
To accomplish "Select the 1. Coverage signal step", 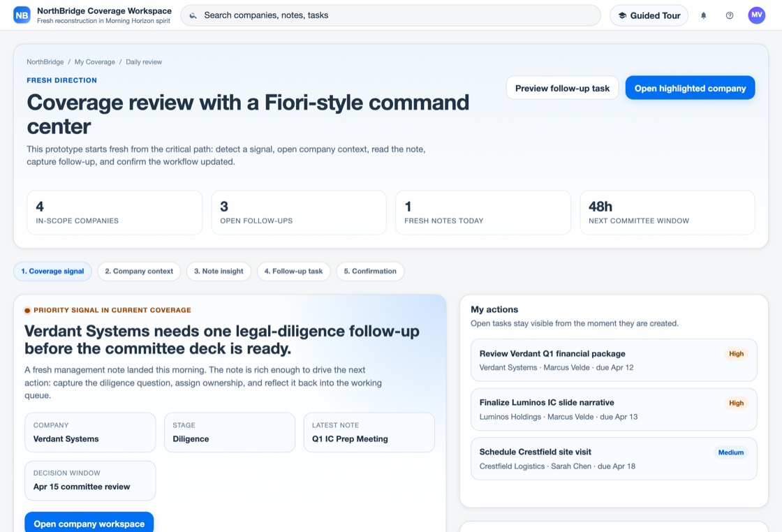I will [52, 271].
